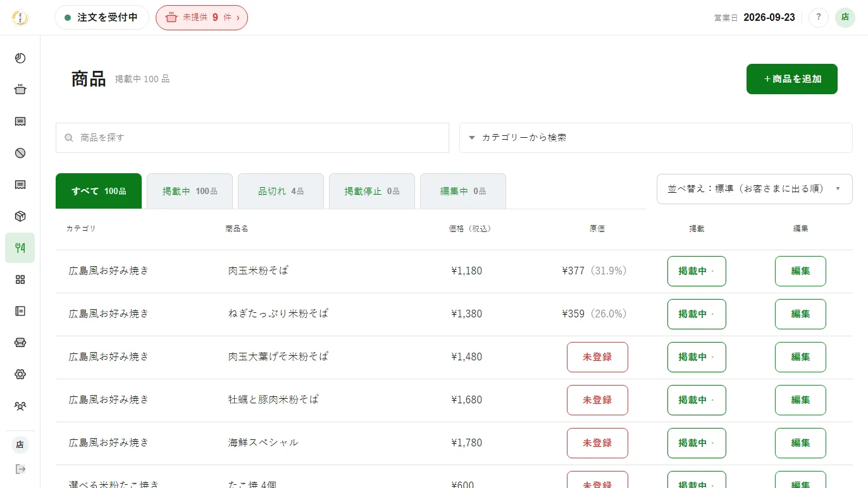Click 編集 button for ねぎたっぷり米粉そば
The height and width of the screenshot is (488, 868).
click(800, 314)
